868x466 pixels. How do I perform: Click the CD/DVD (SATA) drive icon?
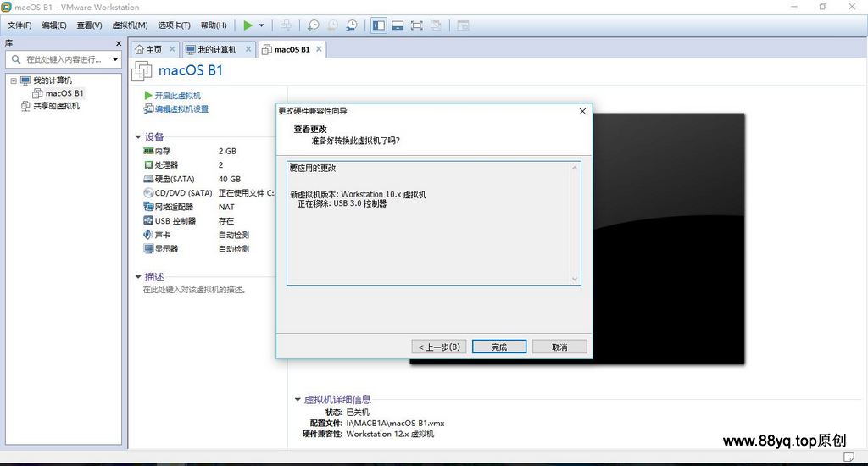click(148, 192)
